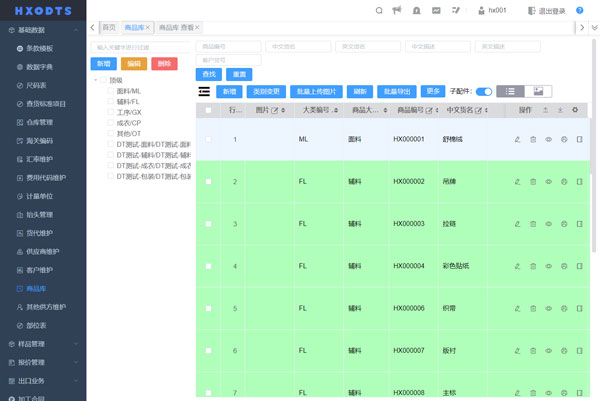Collapse the 顶级 tree node
Image resolution: width=600 pixels, height=401 pixels.
(x=95, y=80)
